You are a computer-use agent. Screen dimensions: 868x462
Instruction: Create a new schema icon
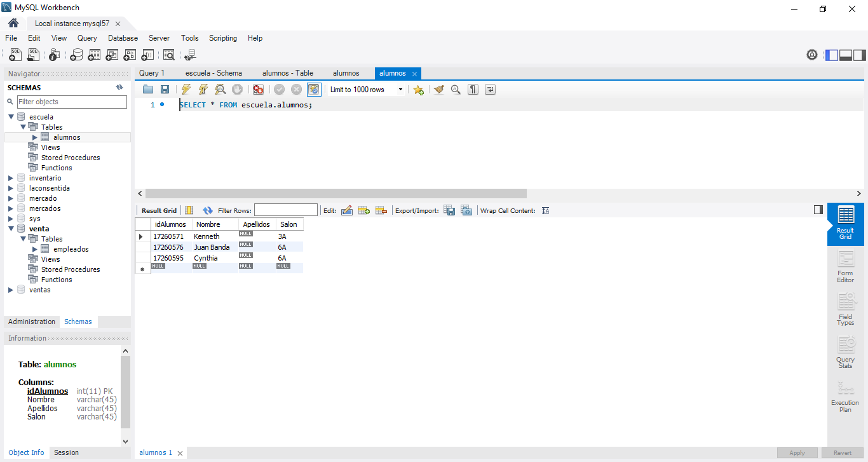coord(76,55)
